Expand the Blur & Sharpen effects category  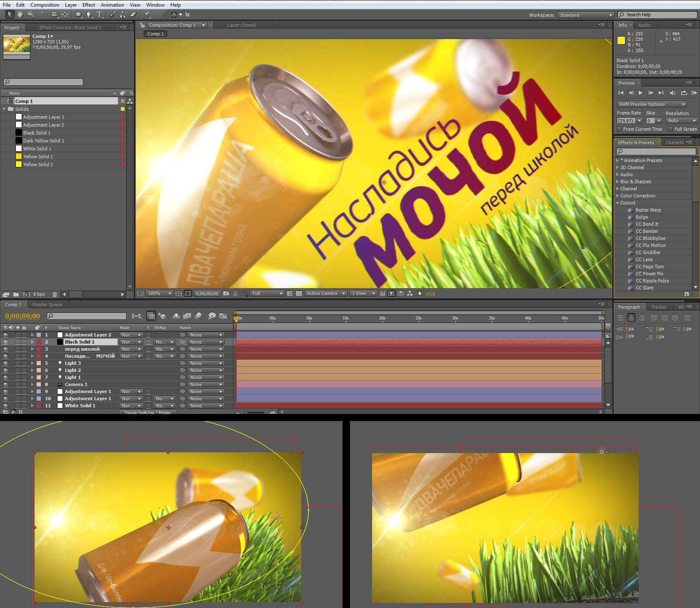click(x=617, y=182)
